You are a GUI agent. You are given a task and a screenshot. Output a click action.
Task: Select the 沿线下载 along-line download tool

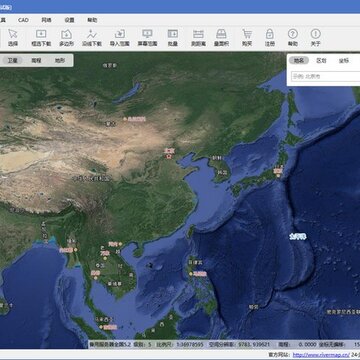click(x=92, y=38)
